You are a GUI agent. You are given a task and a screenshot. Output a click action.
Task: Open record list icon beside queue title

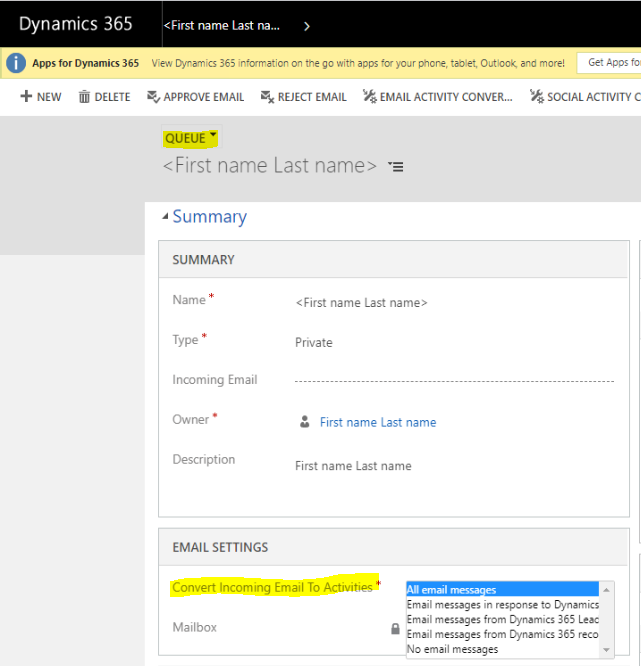396,167
